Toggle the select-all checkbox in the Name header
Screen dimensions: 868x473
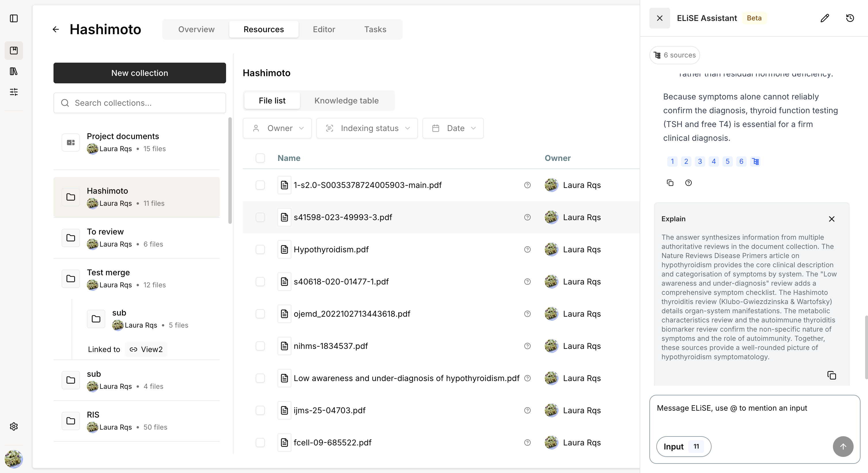[x=260, y=158]
